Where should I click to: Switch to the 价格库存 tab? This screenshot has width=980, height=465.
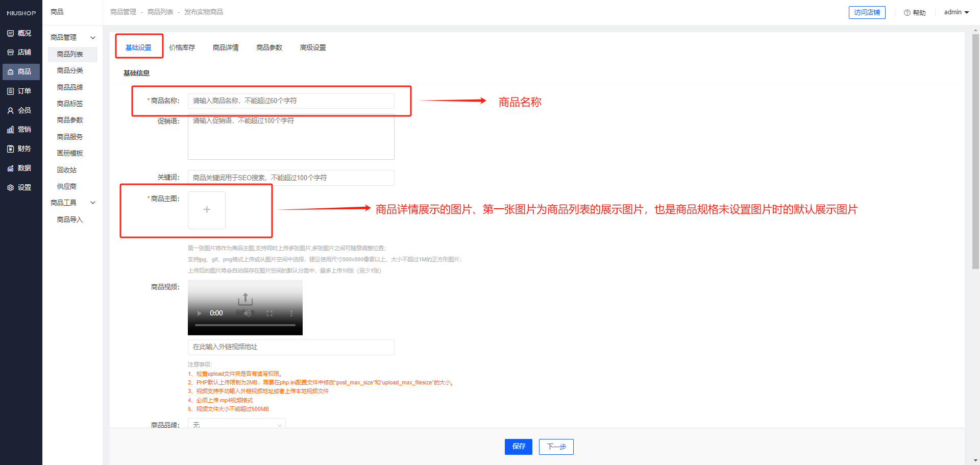pos(182,47)
